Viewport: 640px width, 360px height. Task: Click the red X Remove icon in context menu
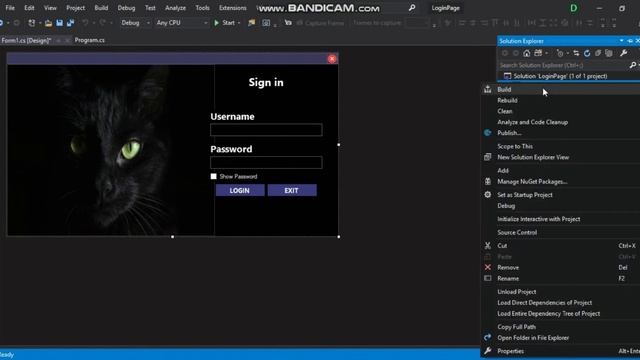point(487,267)
